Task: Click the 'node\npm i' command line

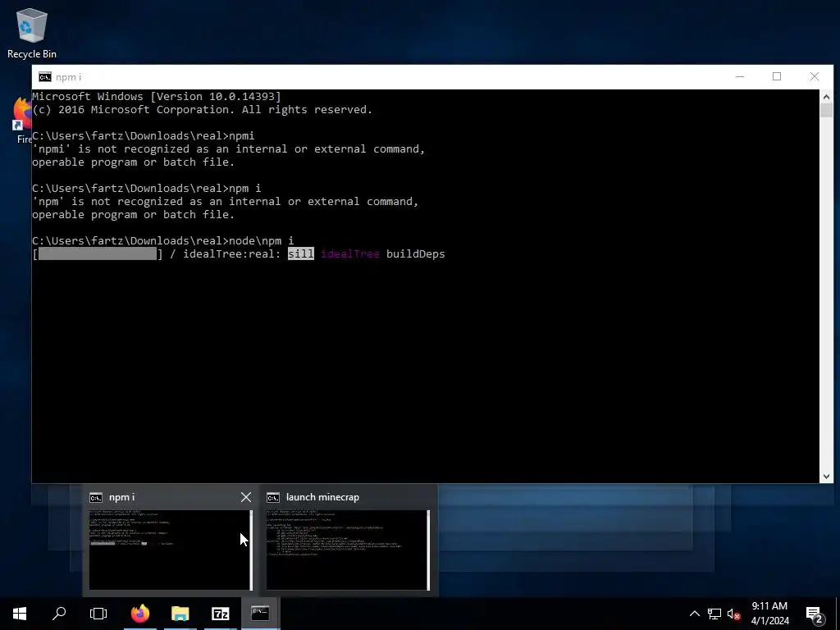Action: 163,240
